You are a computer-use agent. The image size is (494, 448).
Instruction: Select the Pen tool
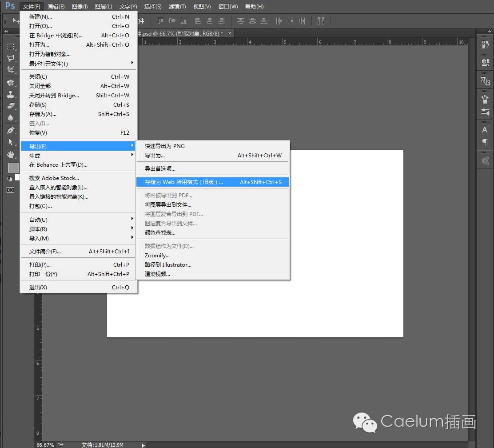point(11,130)
